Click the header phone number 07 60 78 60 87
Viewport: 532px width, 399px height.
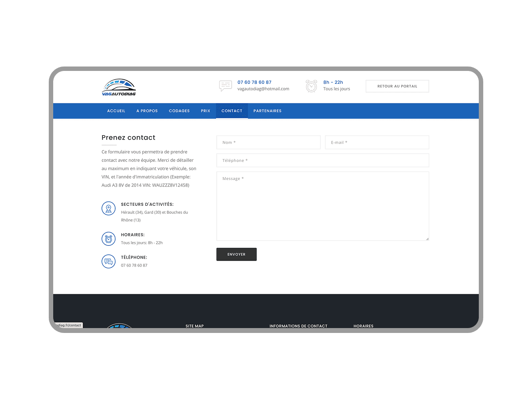(x=254, y=82)
